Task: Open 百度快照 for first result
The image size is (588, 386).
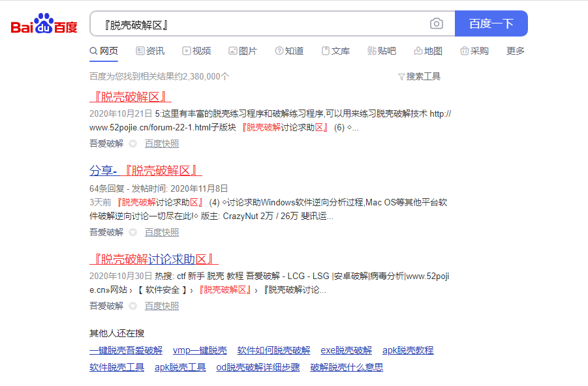Action: 162,144
